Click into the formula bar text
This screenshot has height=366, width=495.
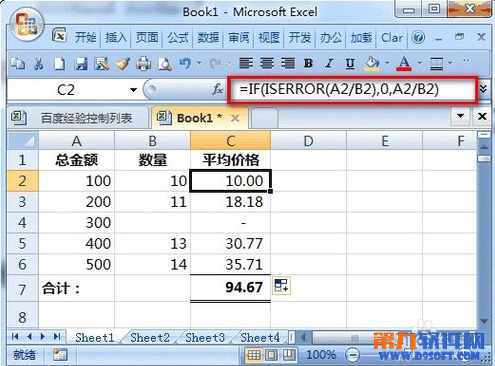point(353,89)
